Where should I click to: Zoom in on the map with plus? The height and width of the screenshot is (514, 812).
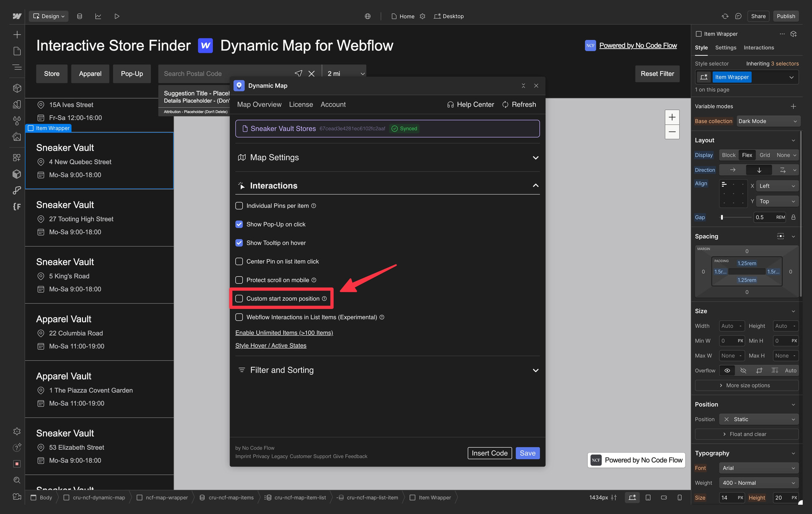click(x=672, y=117)
